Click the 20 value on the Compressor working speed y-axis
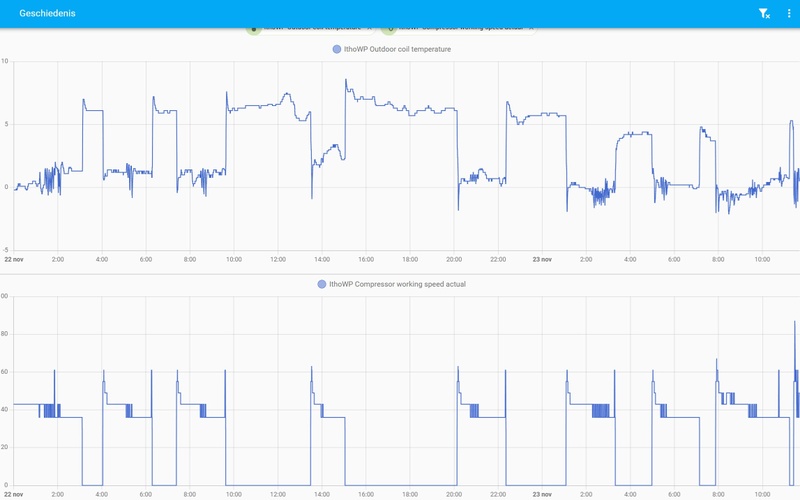The height and width of the screenshot is (500, 800). (x=5, y=447)
